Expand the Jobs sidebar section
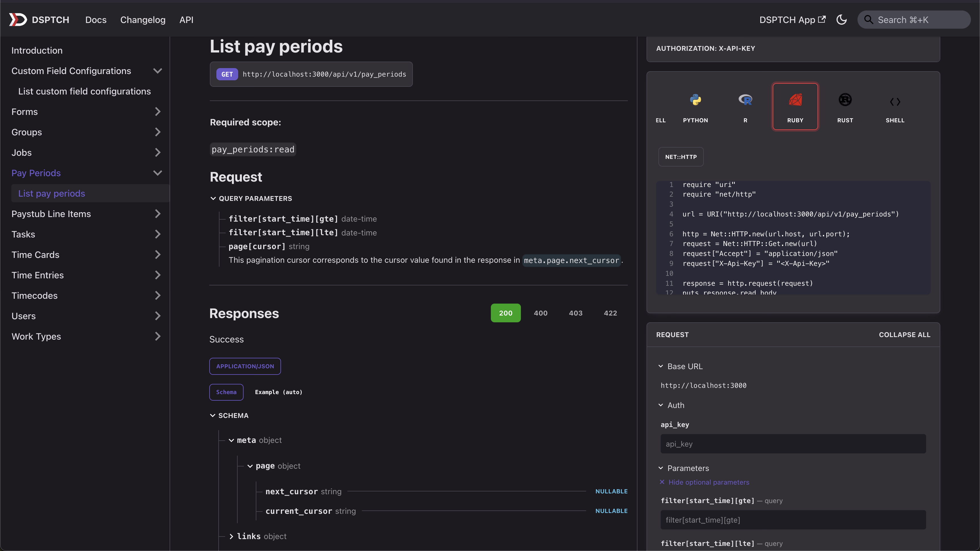This screenshot has width=980, height=551. pos(157,153)
